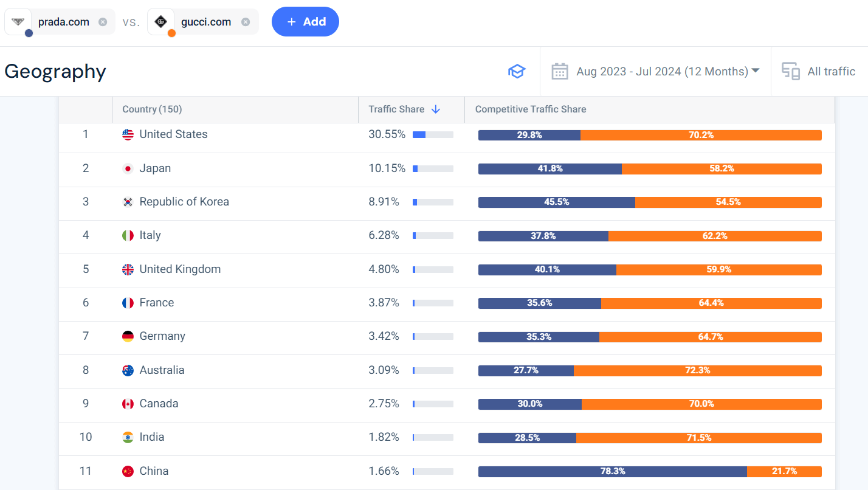
Task: Click the 6.28% traffic share value
Action: [384, 235]
